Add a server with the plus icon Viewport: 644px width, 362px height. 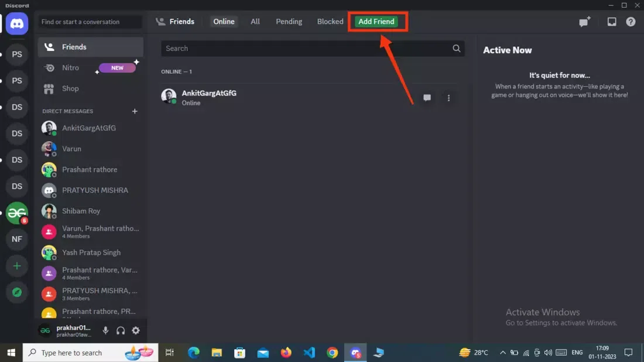point(17,266)
